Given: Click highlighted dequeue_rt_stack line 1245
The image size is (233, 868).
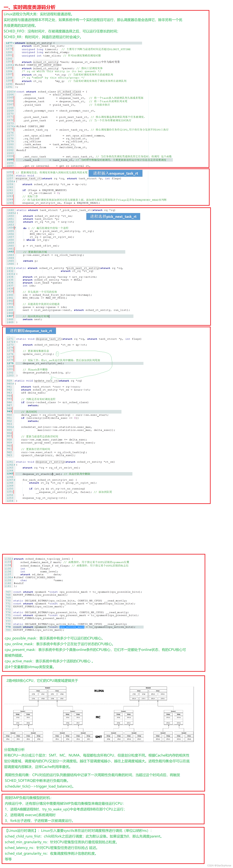Looking at the screenshot, I should click(x=42, y=474).
